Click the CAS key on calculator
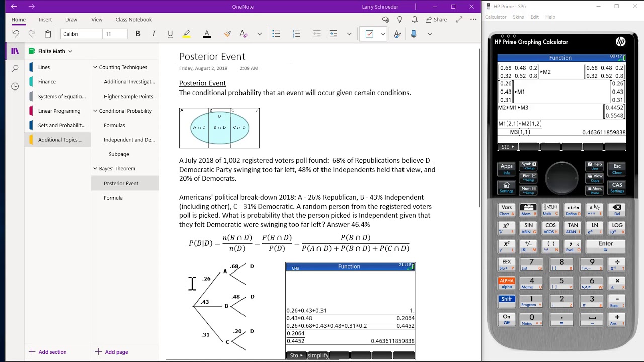The image size is (644, 362). 617,187
